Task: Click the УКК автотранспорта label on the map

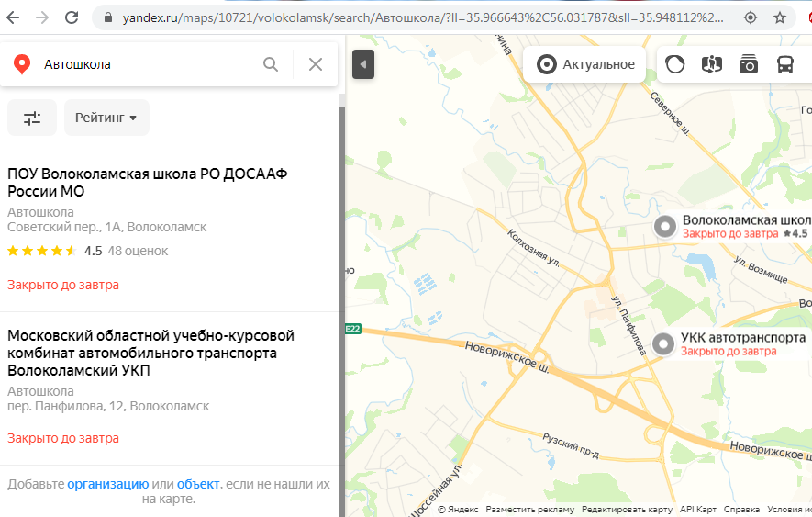Action: coord(743,338)
